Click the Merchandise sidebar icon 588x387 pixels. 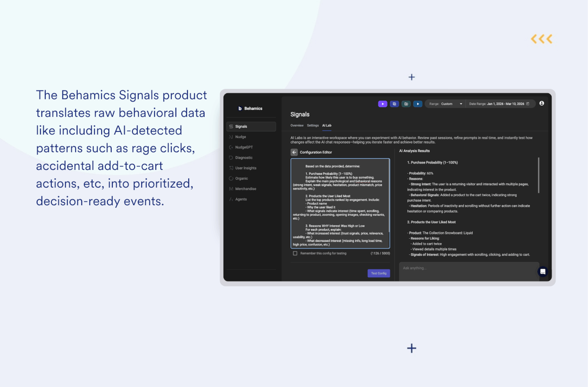tap(231, 189)
